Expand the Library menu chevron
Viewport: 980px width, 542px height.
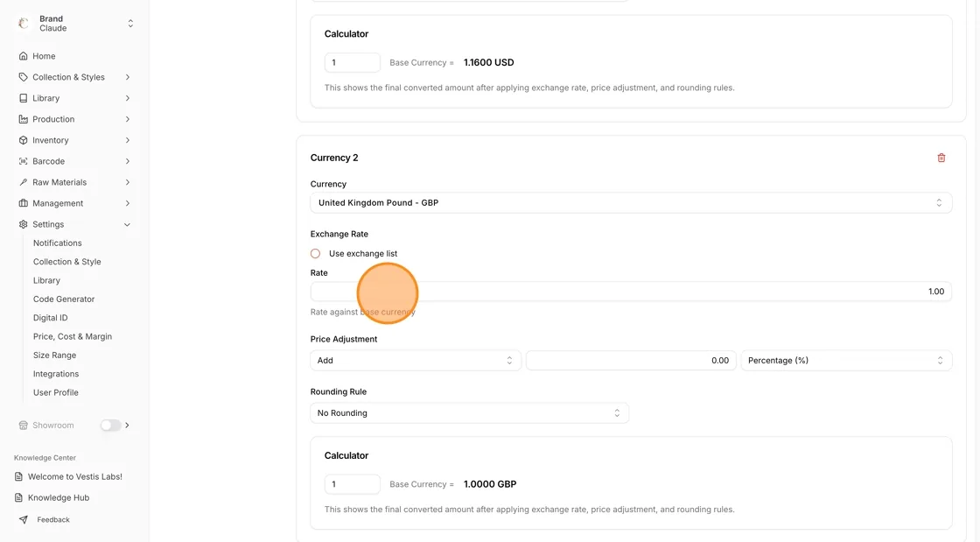pos(128,98)
